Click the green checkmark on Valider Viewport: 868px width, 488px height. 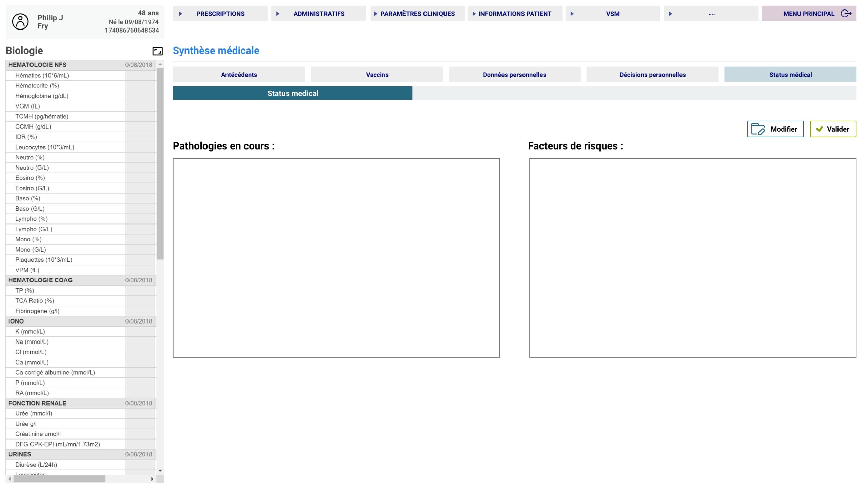click(x=819, y=129)
